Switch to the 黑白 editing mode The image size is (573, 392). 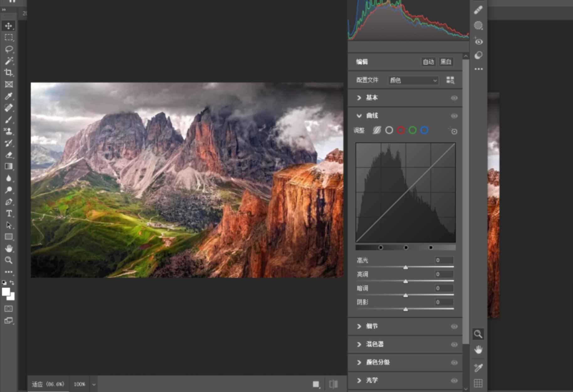click(x=446, y=62)
